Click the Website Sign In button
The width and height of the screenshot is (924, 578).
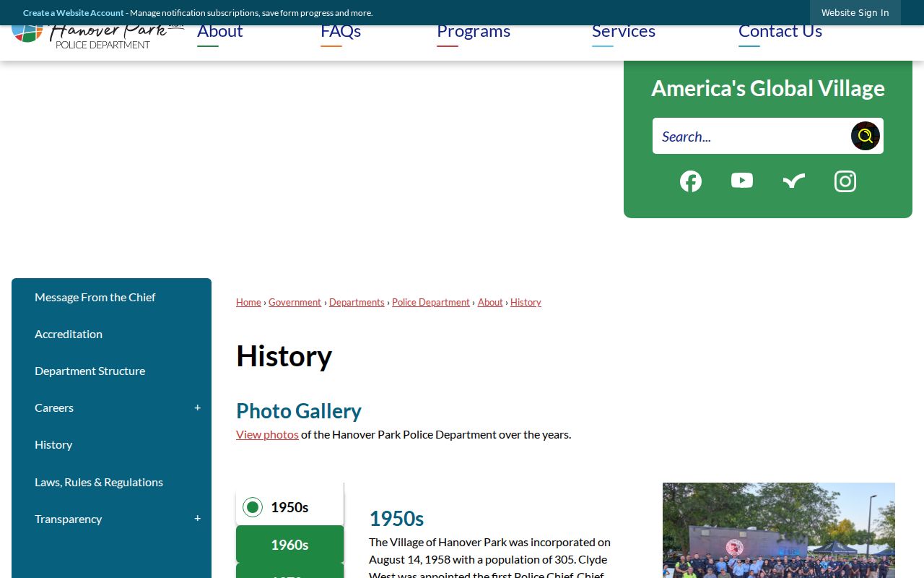[x=855, y=13]
